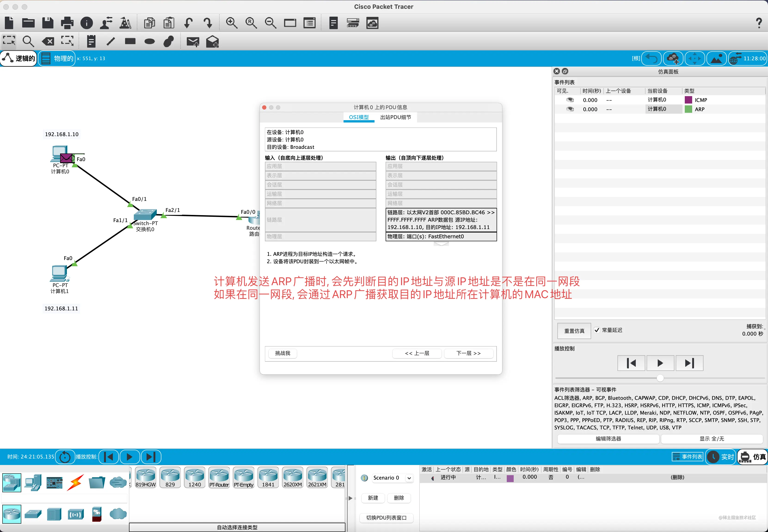
Task: Click the New file icon in toolbar
Action: coord(9,23)
